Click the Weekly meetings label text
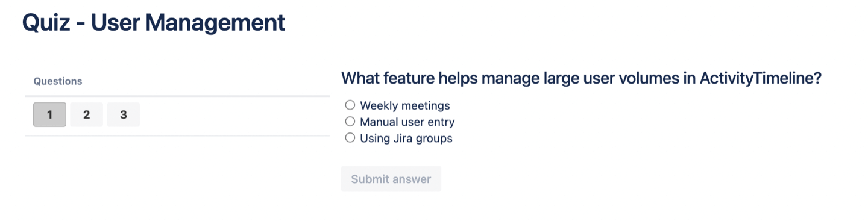 click(x=405, y=105)
